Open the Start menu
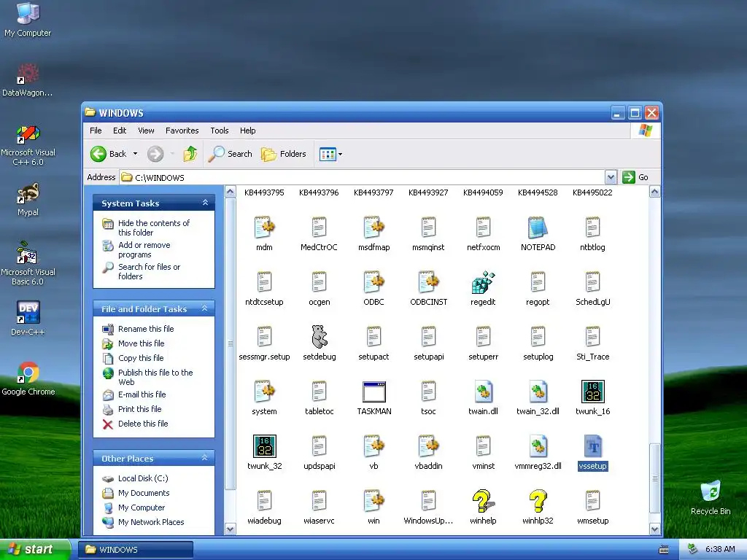Screen dimensions: 747x560 35,549
